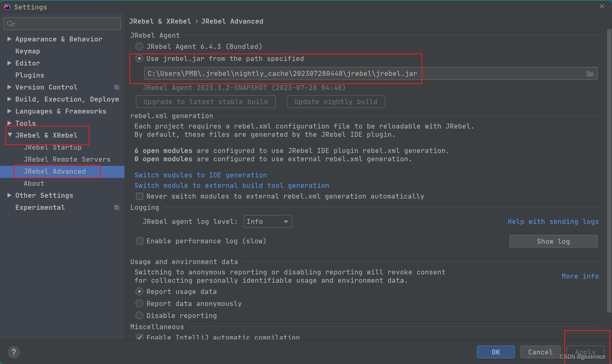Open Help with sending logs link

click(x=553, y=221)
